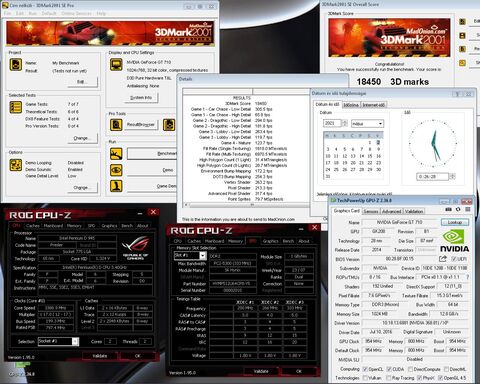Toggle the CUDA checkbox in GPU-Z
Image resolution: width=480 pixels, height=384 pixels.
[389, 369]
